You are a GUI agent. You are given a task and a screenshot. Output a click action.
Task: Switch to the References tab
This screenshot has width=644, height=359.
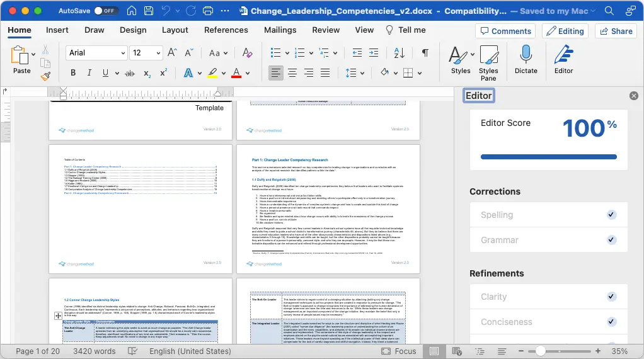pyautogui.click(x=226, y=30)
